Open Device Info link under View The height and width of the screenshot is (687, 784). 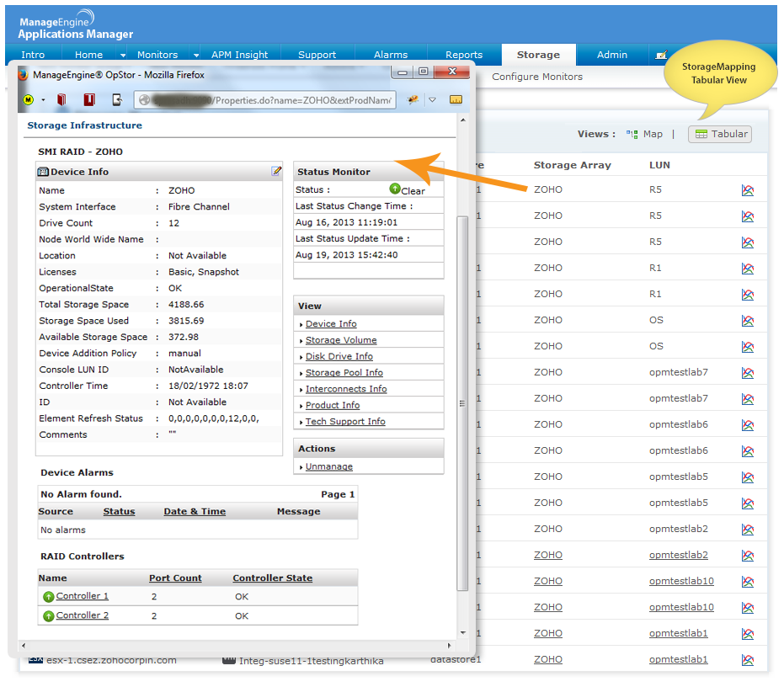(331, 323)
